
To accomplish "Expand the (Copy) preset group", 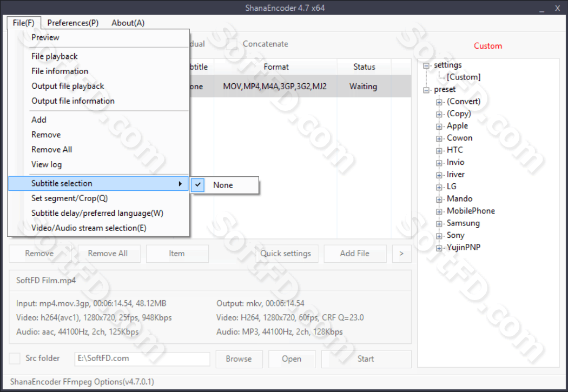I will pos(439,115).
